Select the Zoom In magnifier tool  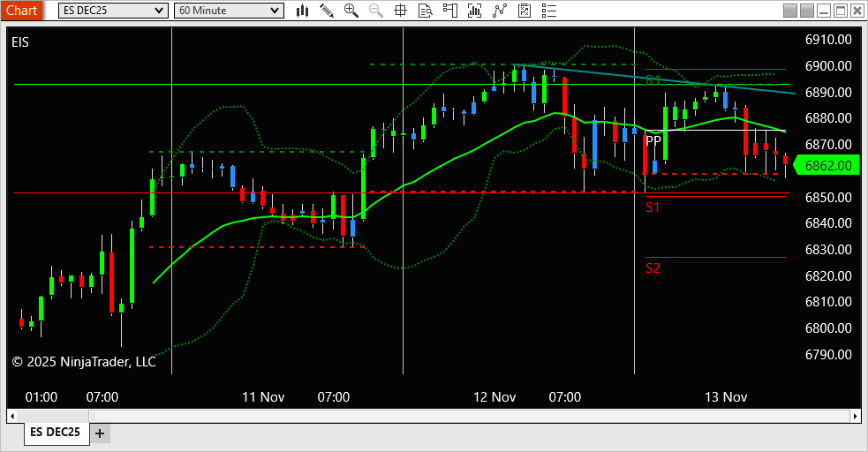[x=351, y=11]
